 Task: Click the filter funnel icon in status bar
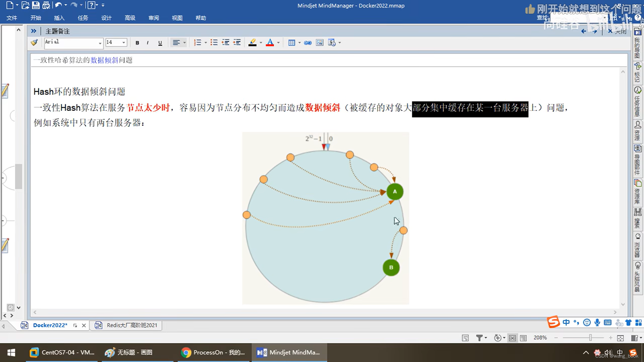click(x=479, y=338)
